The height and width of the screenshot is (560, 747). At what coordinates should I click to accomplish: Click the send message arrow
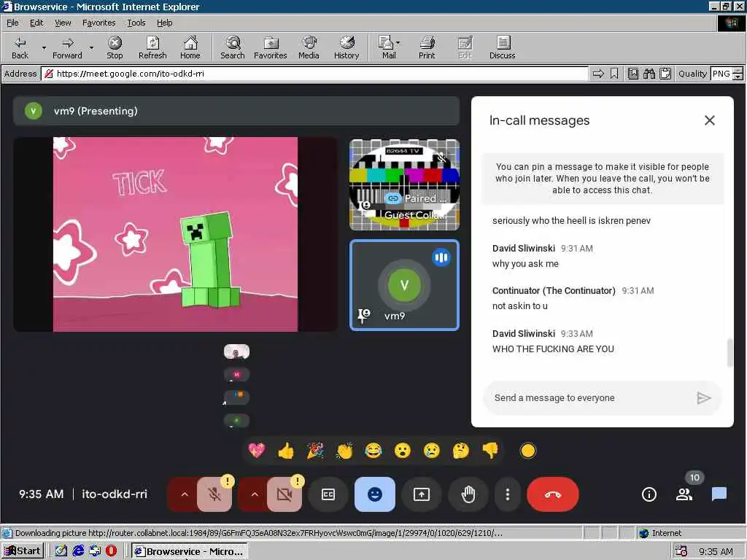click(704, 398)
